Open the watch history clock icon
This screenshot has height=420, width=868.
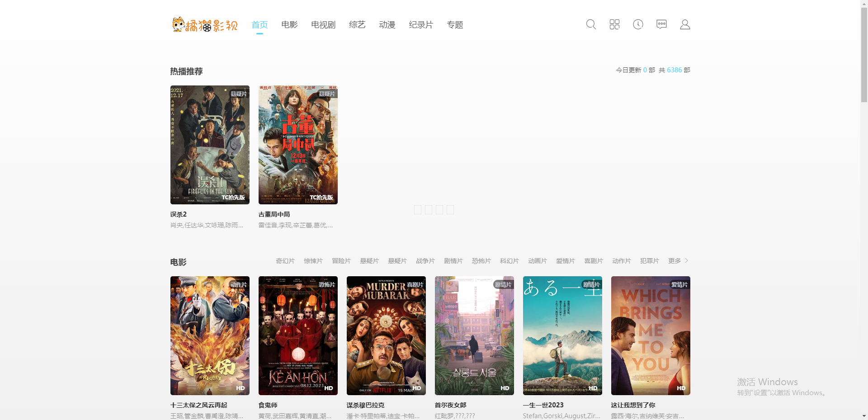pyautogui.click(x=638, y=24)
